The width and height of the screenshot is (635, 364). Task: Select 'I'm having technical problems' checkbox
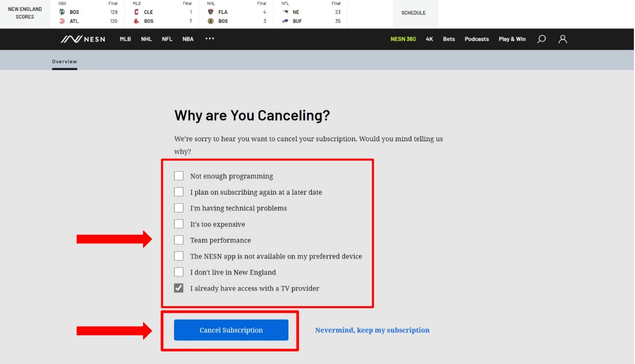coord(179,208)
